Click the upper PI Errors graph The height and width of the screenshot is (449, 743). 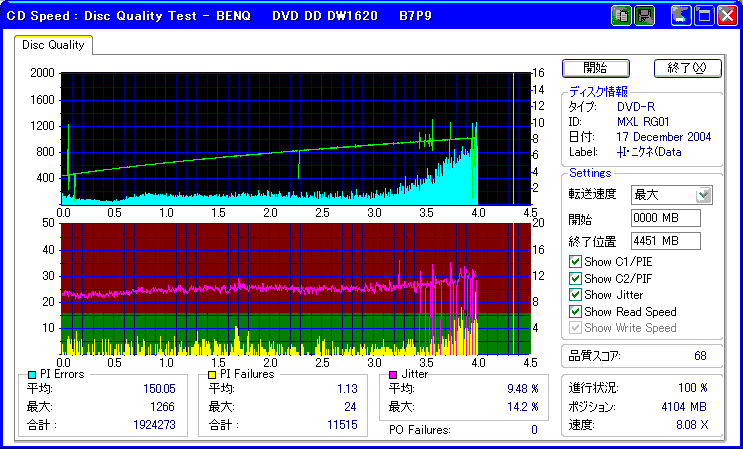296,138
